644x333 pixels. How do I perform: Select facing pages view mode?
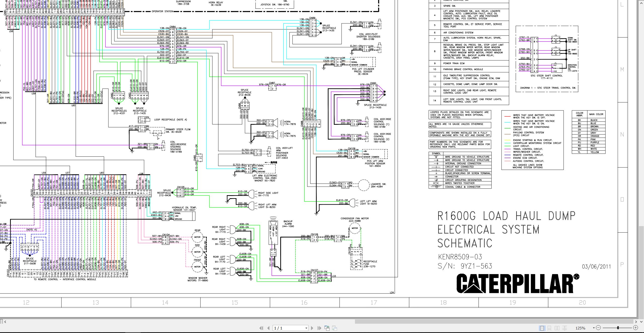click(x=557, y=328)
